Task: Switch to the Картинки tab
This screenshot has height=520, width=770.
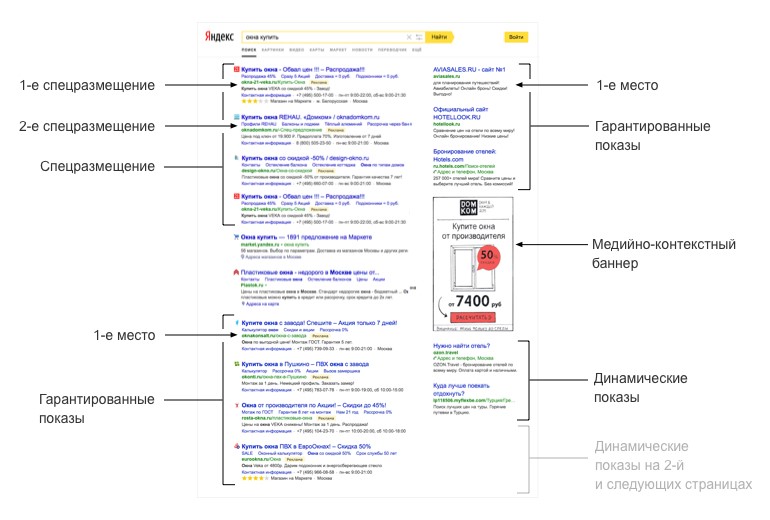Action: [272, 49]
